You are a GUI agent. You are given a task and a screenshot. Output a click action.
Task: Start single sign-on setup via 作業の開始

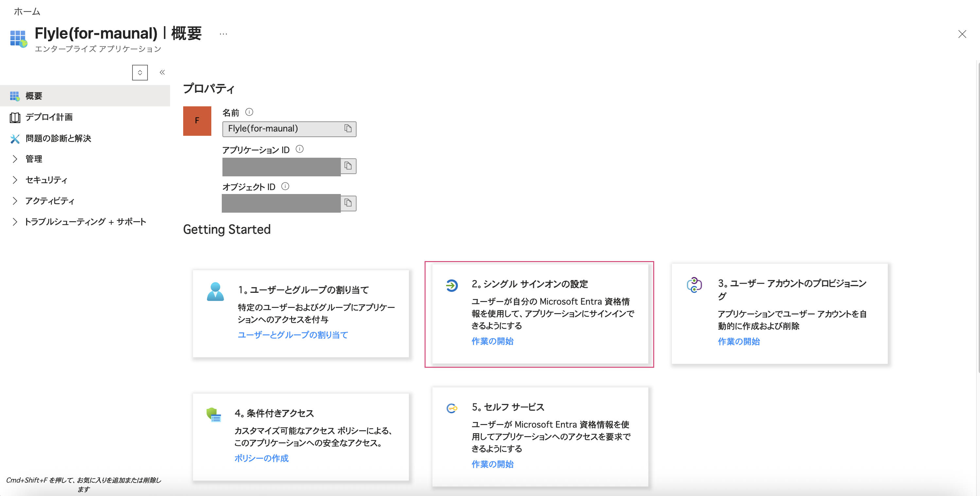492,341
